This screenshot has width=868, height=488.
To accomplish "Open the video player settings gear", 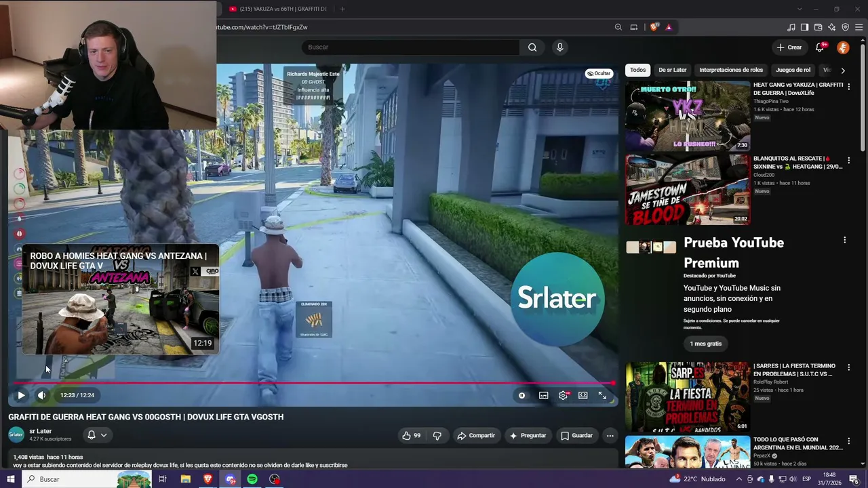I will tap(563, 395).
